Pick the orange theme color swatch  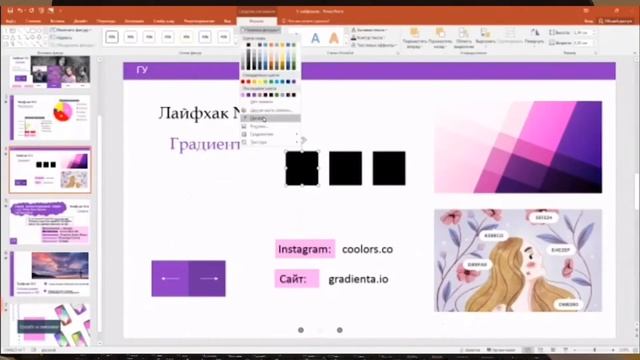(x=271, y=45)
